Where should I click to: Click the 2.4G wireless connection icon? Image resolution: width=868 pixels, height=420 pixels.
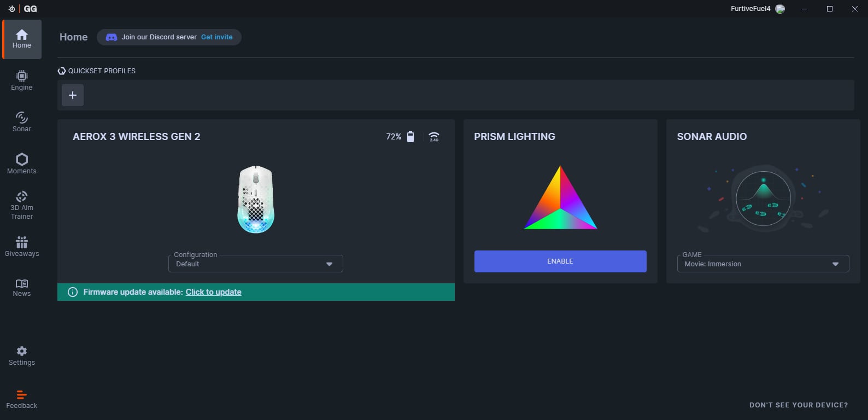tap(434, 137)
